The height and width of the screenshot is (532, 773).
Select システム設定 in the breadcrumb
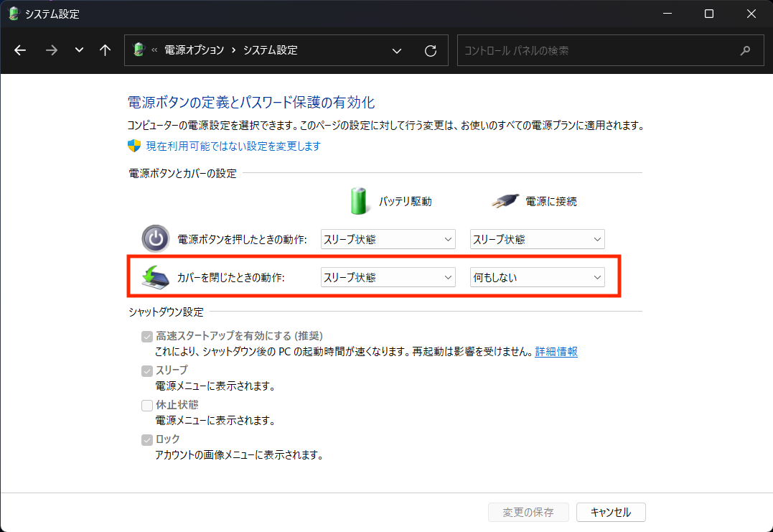click(x=270, y=50)
